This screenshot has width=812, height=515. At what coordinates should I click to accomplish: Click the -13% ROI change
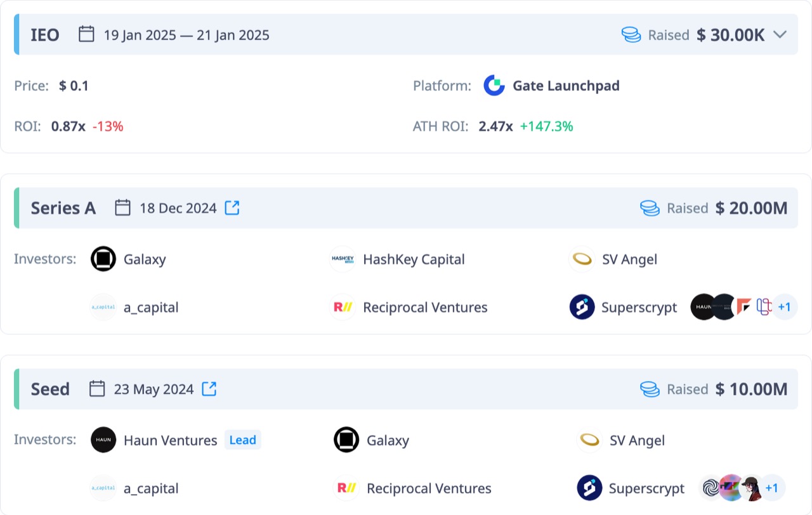(108, 126)
